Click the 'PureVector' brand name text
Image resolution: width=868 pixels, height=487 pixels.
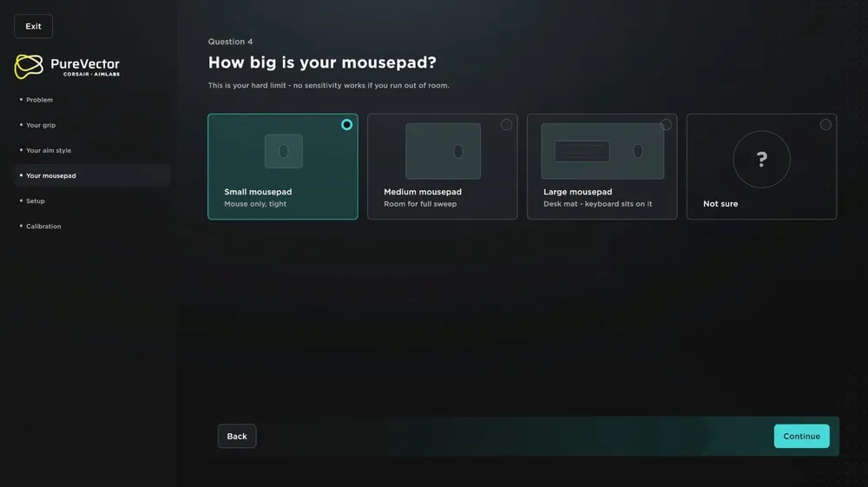point(85,63)
